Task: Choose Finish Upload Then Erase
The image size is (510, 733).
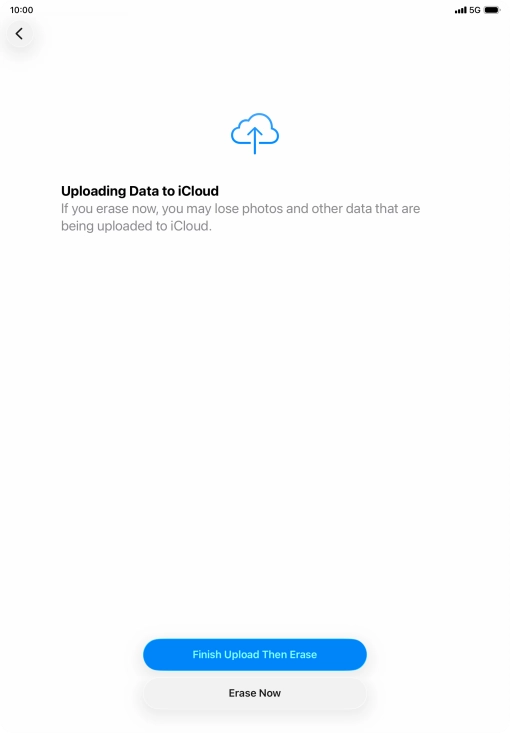Action: pos(255,654)
